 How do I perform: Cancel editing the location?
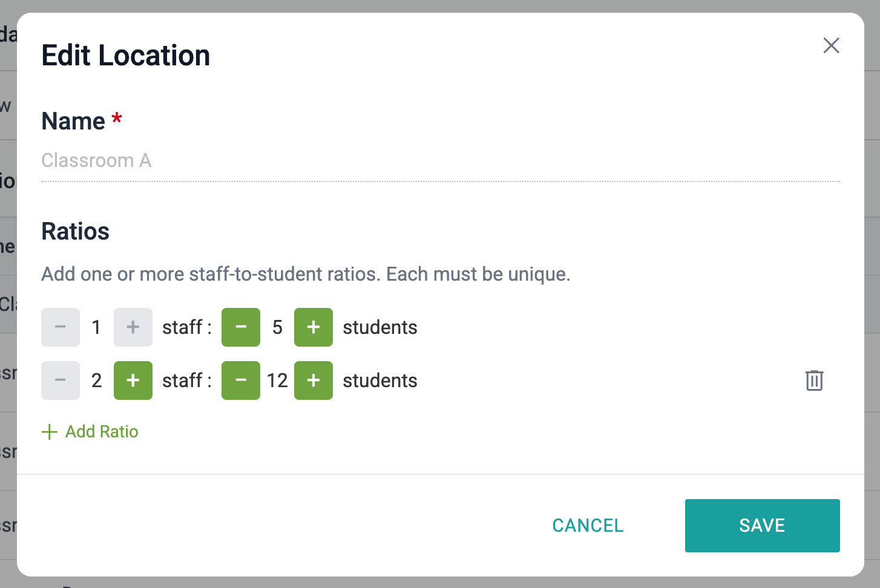tap(588, 526)
